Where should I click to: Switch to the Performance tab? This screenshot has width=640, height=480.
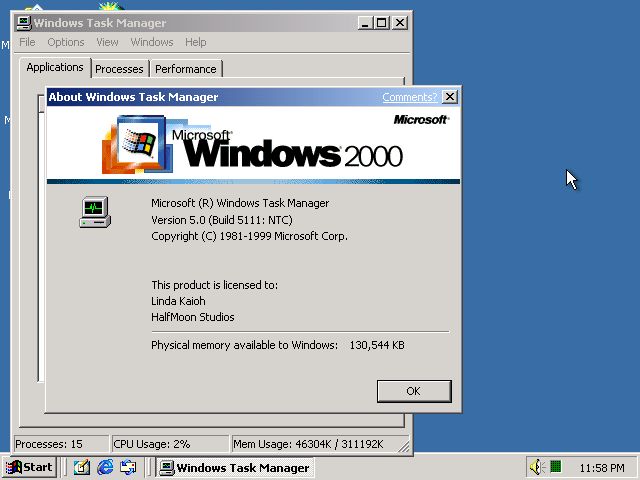[x=186, y=69]
